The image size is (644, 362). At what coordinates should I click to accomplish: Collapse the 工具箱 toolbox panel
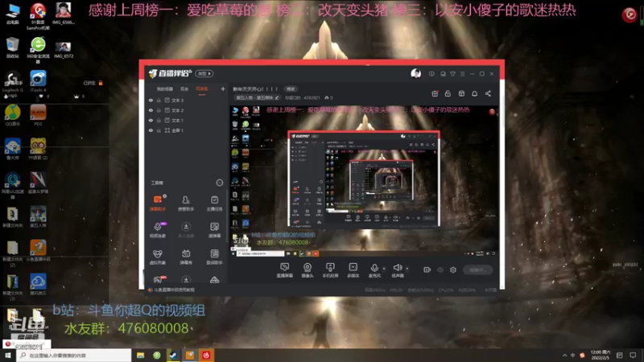tap(219, 183)
